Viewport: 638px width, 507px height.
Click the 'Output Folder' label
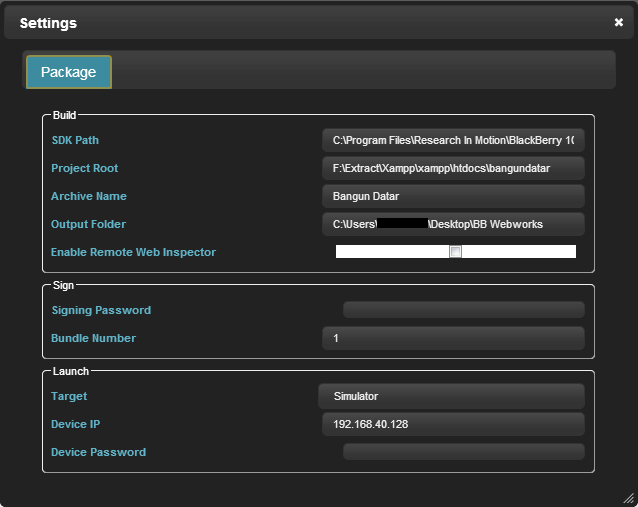[x=88, y=224]
